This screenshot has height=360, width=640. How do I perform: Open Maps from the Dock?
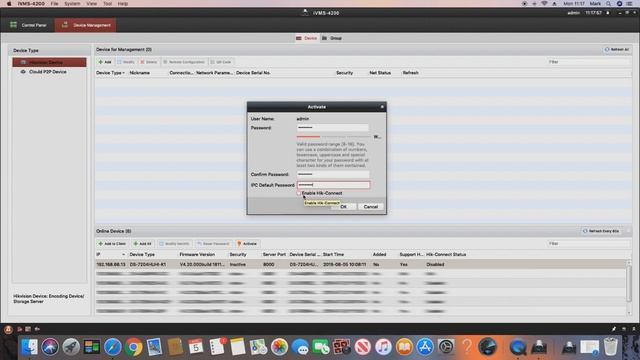point(258,347)
